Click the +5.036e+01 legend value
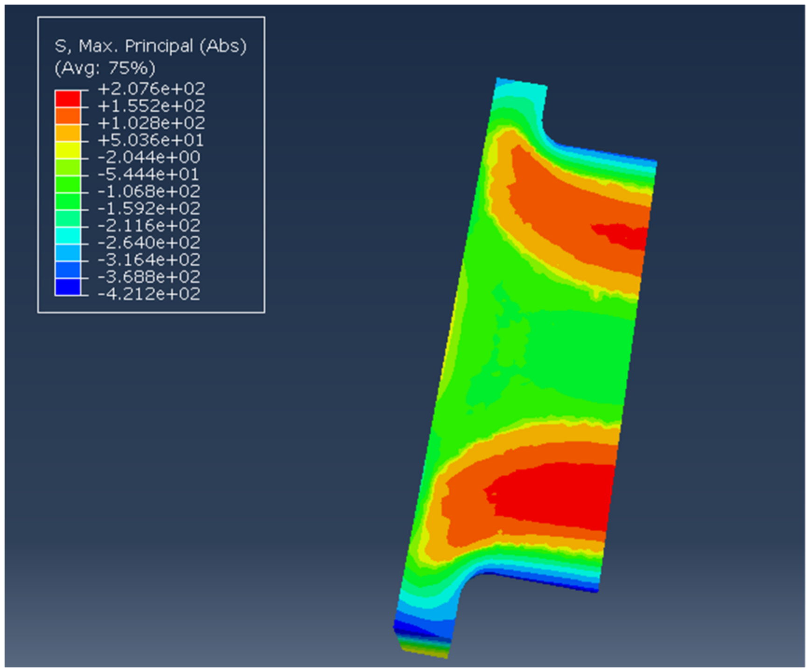 [x=150, y=140]
